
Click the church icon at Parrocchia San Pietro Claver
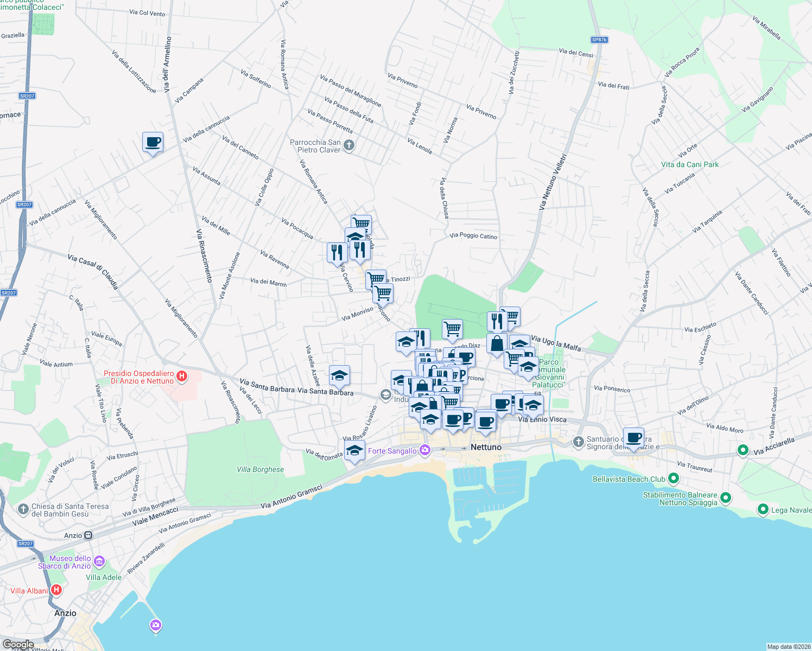click(x=348, y=145)
